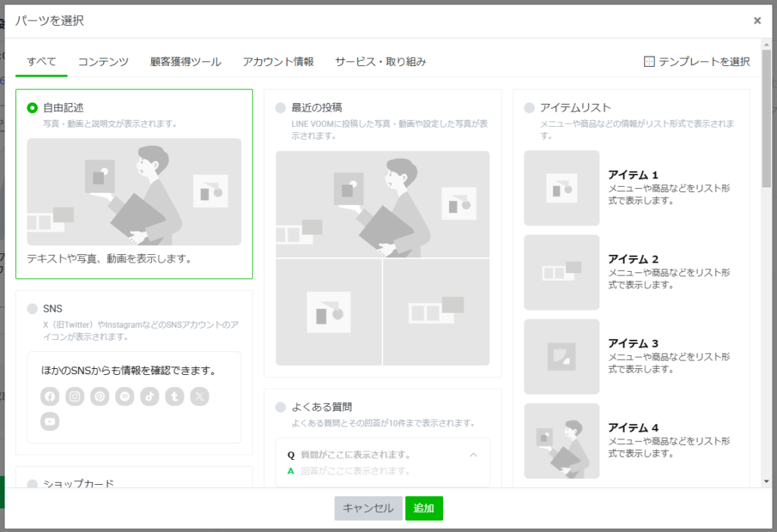This screenshot has width=777, height=532.
Task: Click the Pinterest icon in SNS preview
Action: tap(99, 396)
